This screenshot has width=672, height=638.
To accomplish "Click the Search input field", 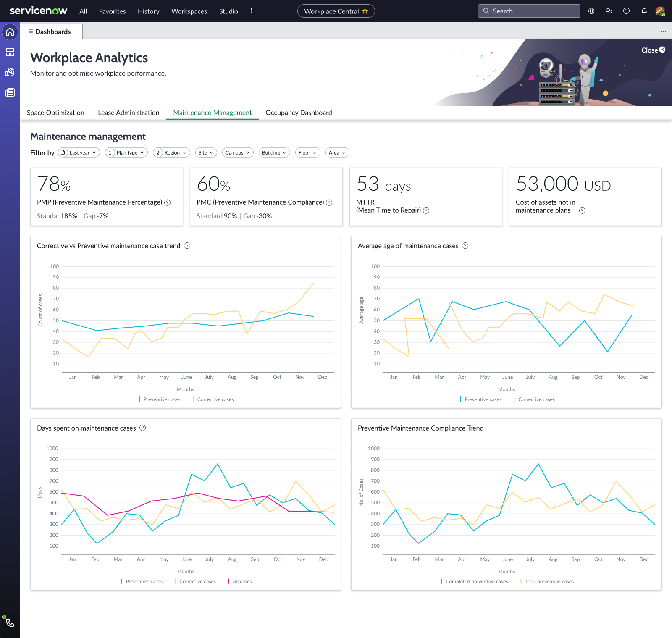I will pyautogui.click(x=529, y=11).
